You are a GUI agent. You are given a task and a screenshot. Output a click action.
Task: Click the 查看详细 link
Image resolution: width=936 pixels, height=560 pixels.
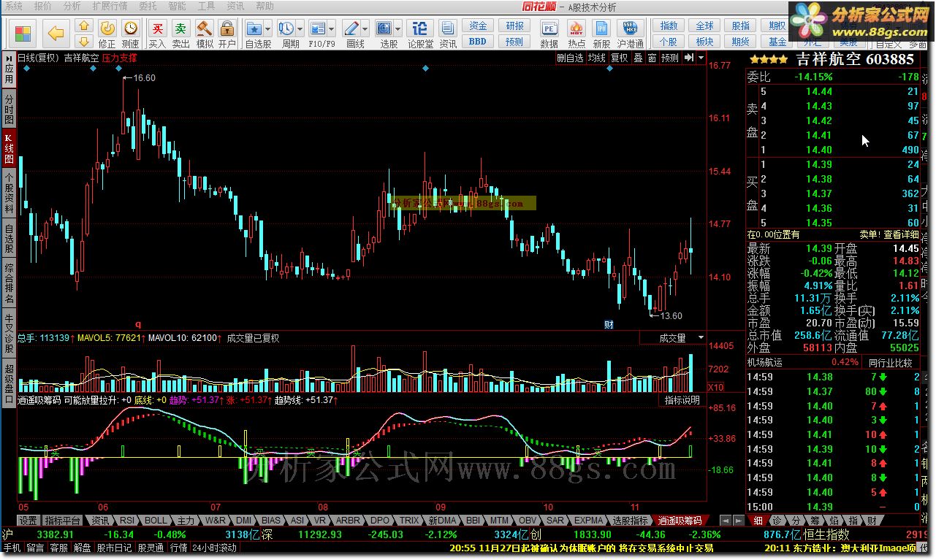click(901, 234)
